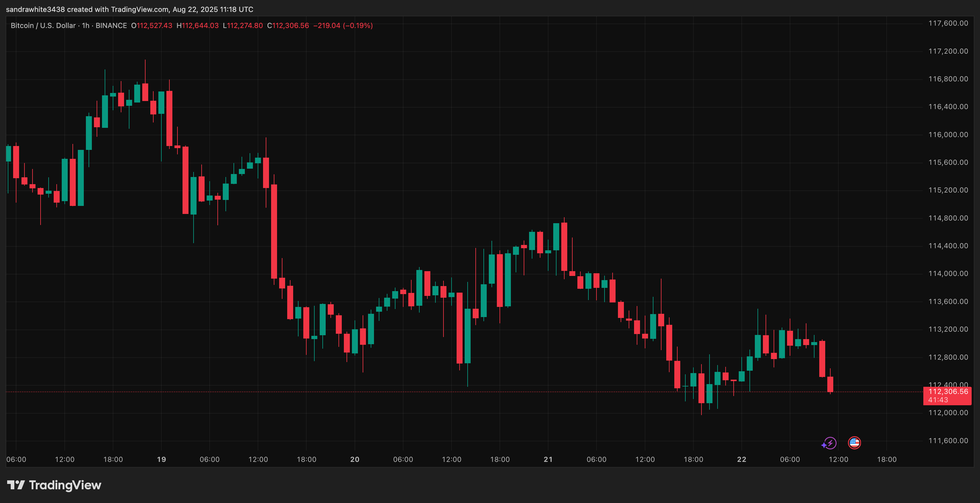Click the close value C112,306.56
Image resolution: width=980 pixels, height=503 pixels.
coord(288,25)
